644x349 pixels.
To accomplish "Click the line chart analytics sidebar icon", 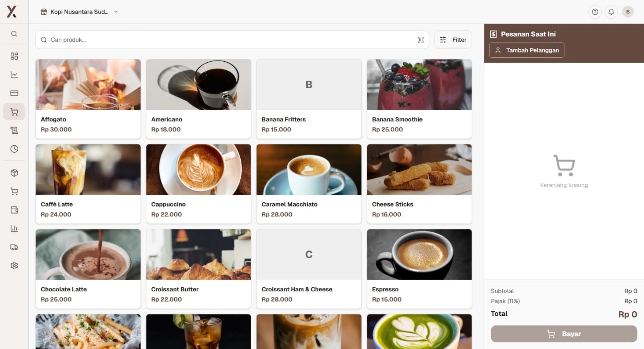I will pyautogui.click(x=14, y=75).
